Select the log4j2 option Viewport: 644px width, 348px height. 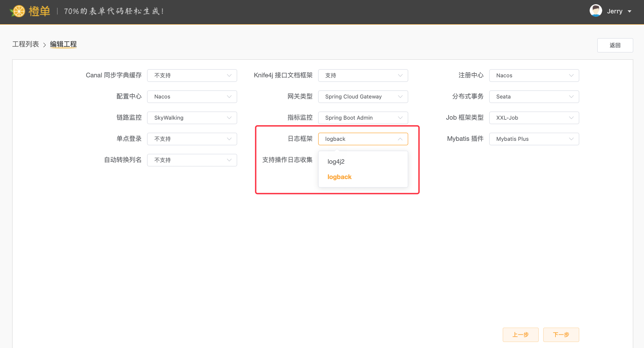(x=336, y=162)
